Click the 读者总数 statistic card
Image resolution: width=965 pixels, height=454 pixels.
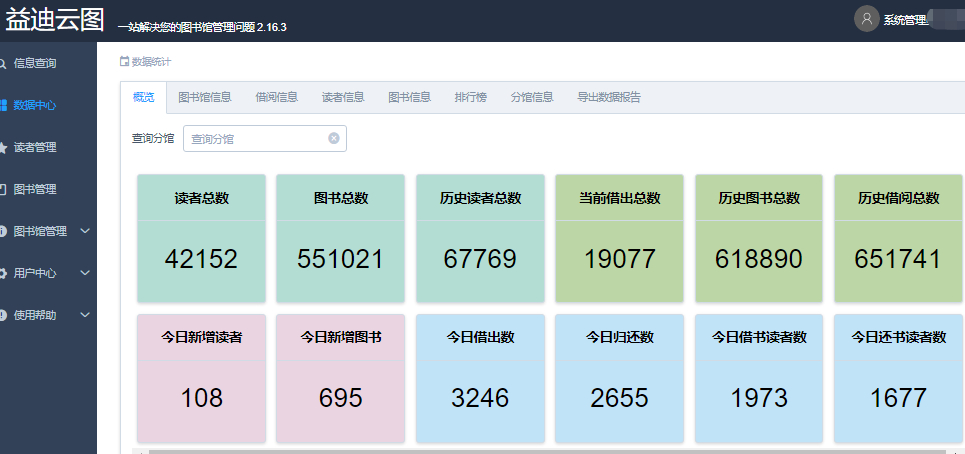tap(201, 238)
